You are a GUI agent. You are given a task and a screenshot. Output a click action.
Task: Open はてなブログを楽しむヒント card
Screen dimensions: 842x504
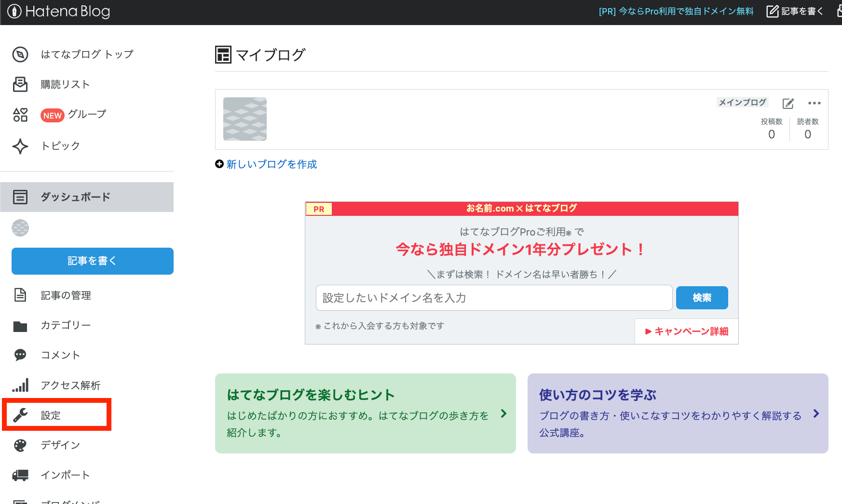pyautogui.click(x=366, y=413)
